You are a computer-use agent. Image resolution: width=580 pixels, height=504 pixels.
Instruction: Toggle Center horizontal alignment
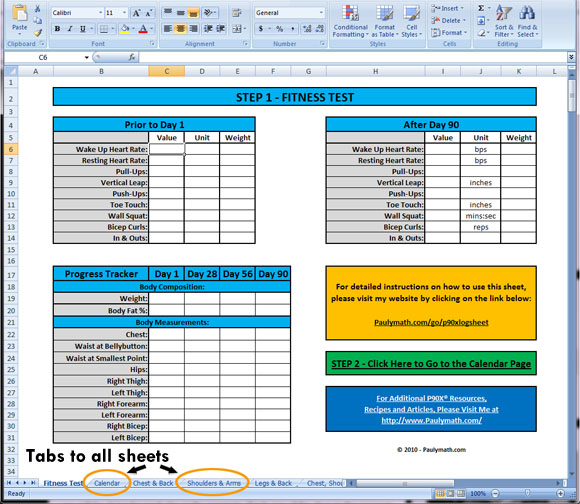tap(180, 28)
